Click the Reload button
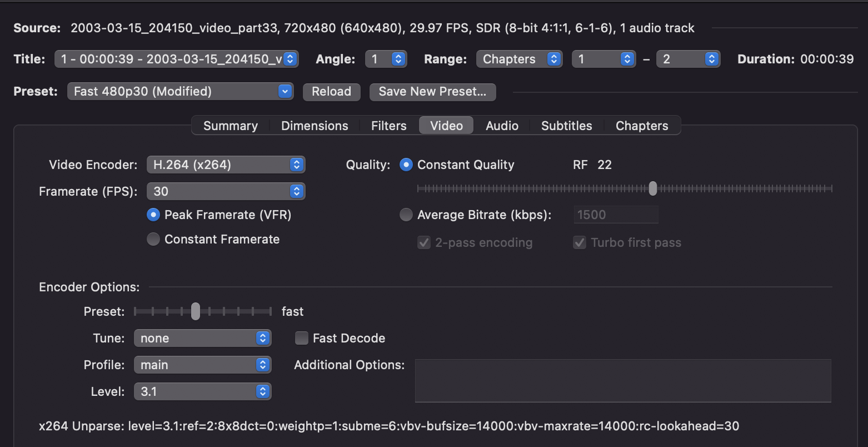The height and width of the screenshot is (447, 868). tap(331, 92)
